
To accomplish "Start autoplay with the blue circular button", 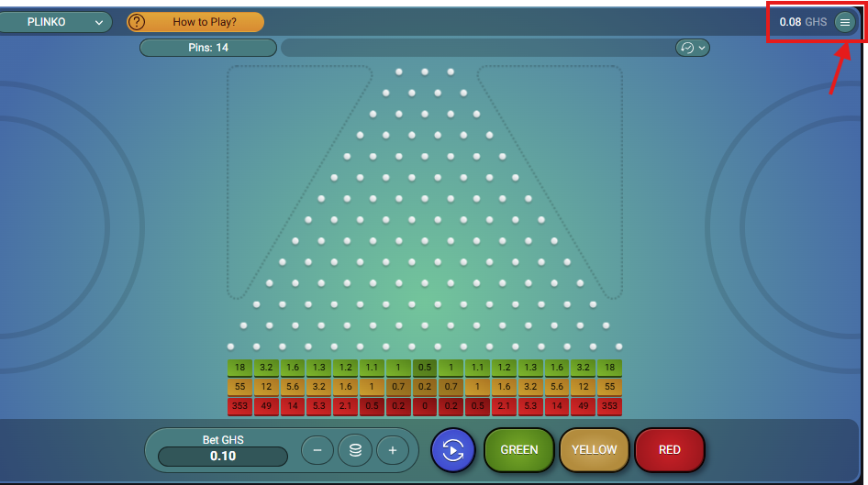I will (x=453, y=450).
